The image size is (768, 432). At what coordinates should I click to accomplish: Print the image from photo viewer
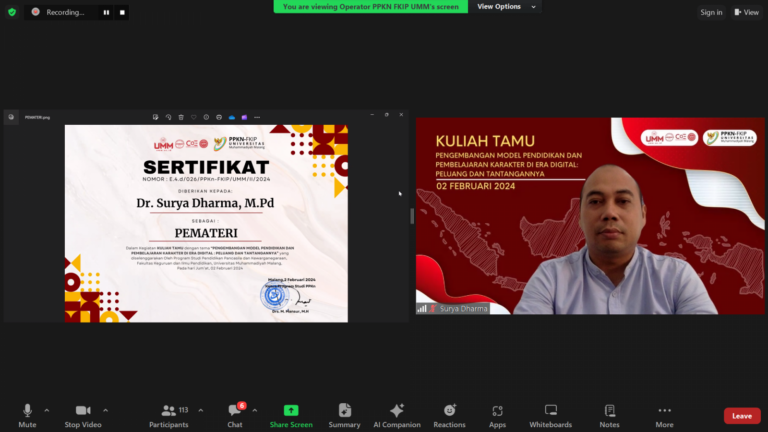click(x=219, y=117)
